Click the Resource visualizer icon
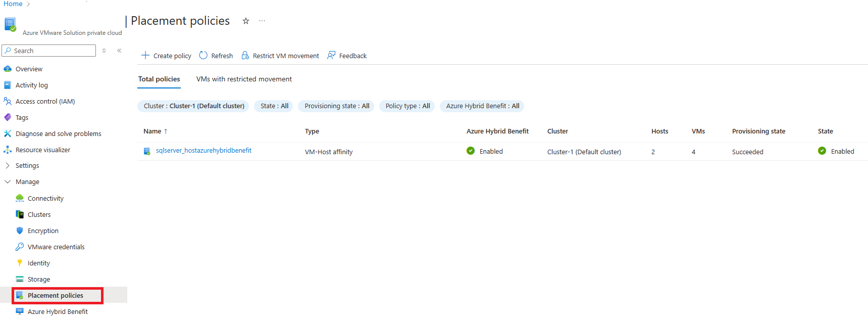868x319 pixels. point(8,150)
